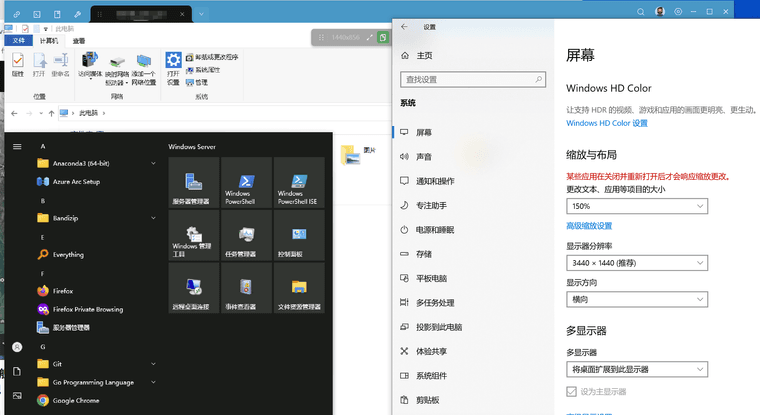
Task: Click the expand arrows icon on floating toolbar
Action: (x=369, y=37)
